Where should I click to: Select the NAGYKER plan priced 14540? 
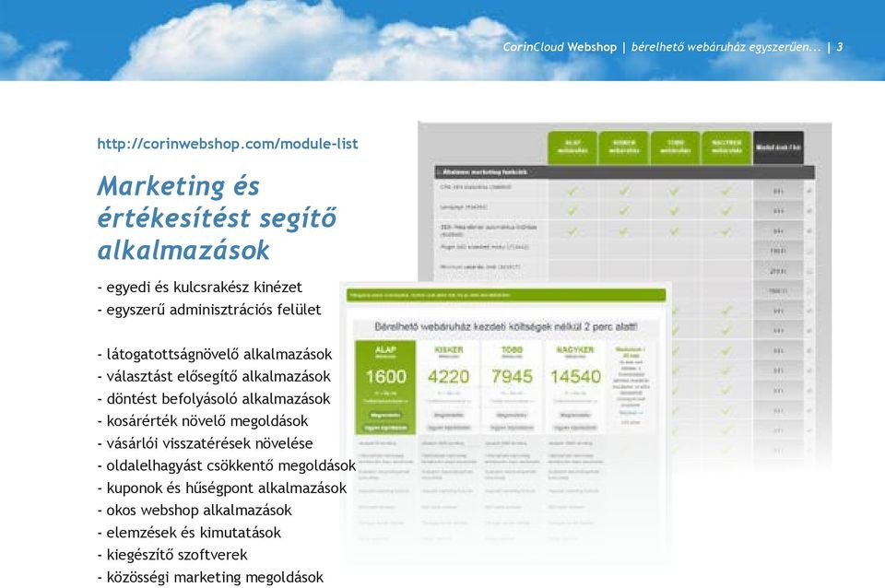(575, 387)
